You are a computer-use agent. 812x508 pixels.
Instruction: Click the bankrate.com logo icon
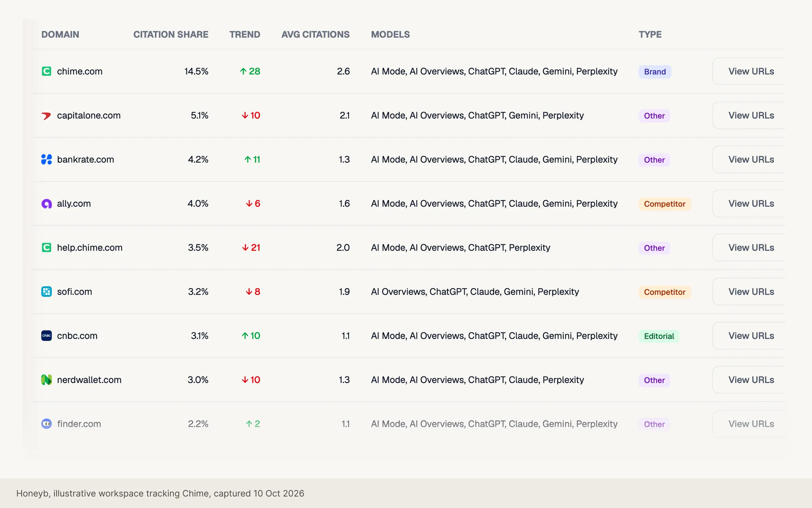pos(46,160)
